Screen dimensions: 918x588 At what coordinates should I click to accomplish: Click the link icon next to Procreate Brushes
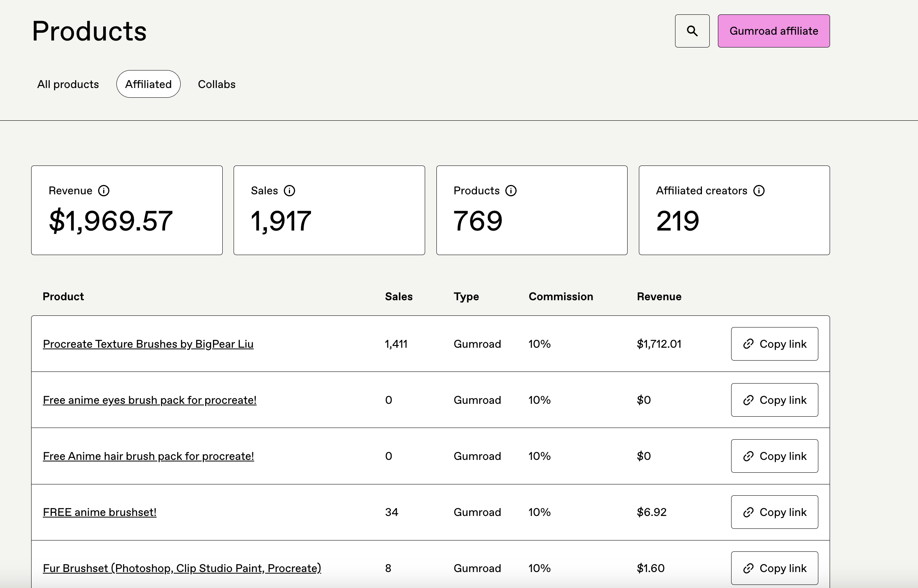[748, 343]
